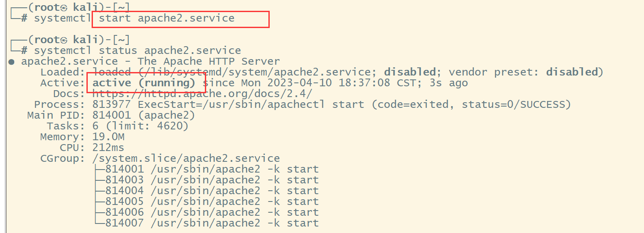Viewport: 644px width, 233px height.
Task: Click the httpd.apache.org docs URL
Action: pos(202,94)
